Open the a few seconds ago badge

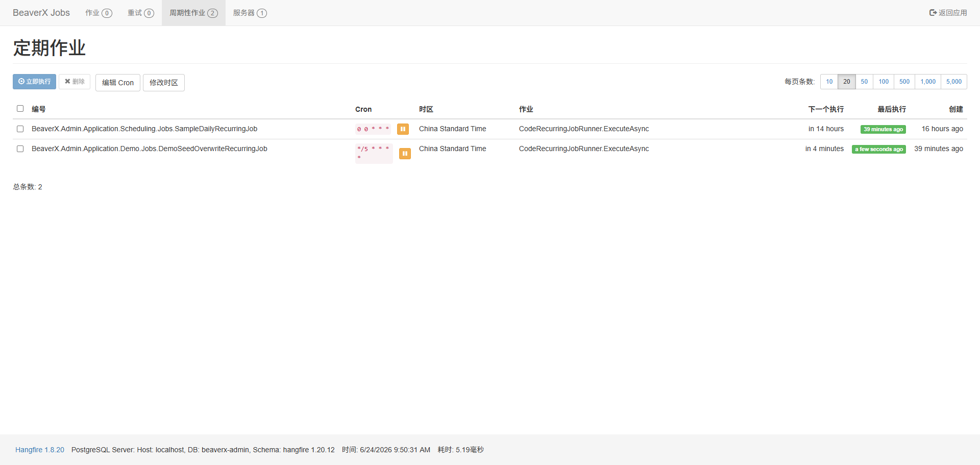(879, 150)
